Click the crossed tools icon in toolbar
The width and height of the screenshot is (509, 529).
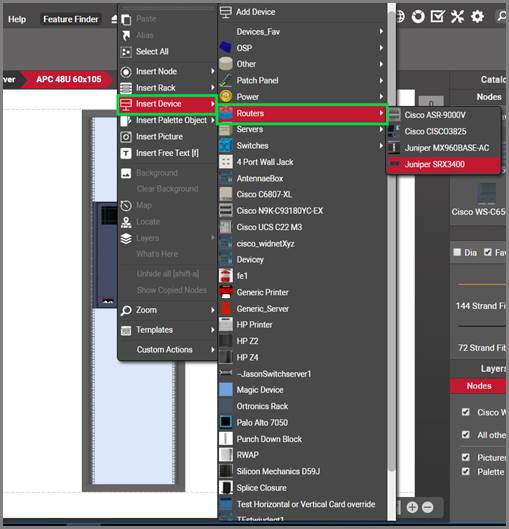click(x=457, y=16)
